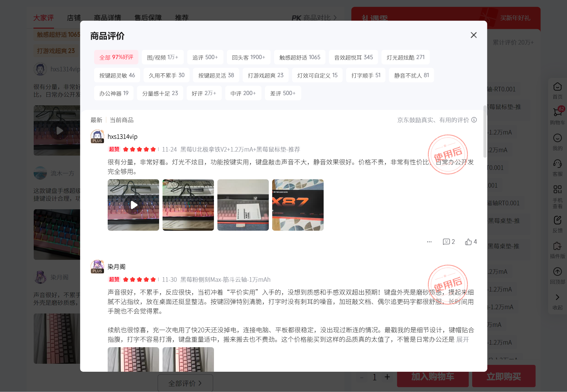Viewport: 567px width, 392px height.
Task: Select 最新 sorting for reviews
Action: coord(97,120)
